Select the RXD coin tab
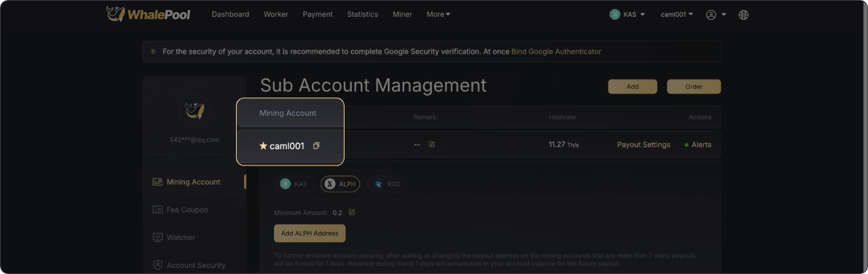Viewport: 868px width, 274px height. click(387, 184)
